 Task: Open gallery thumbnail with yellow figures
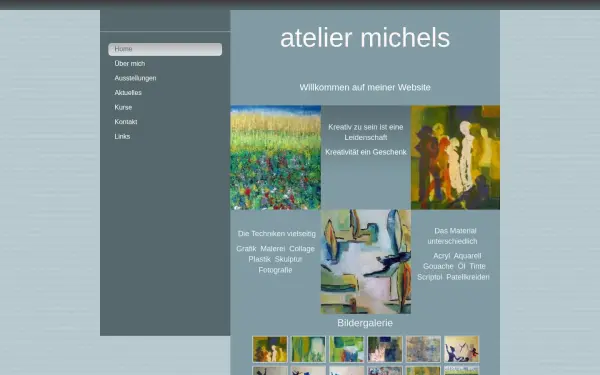(270, 349)
